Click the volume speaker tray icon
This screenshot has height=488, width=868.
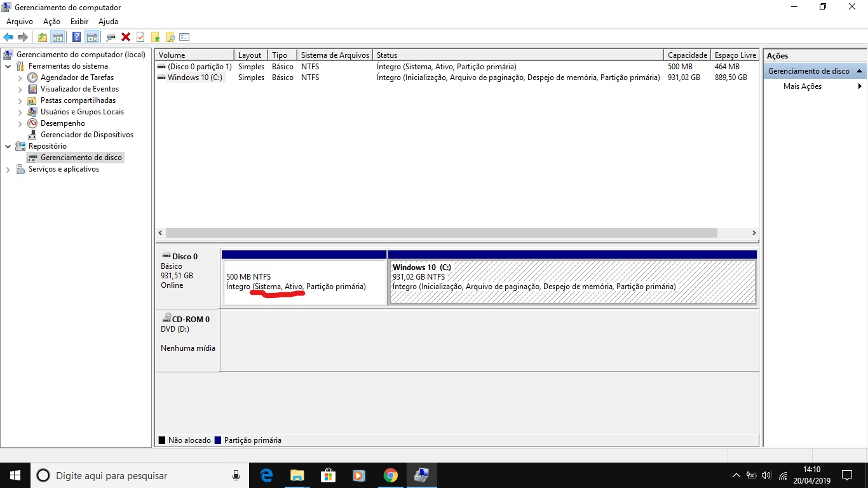coord(766,475)
